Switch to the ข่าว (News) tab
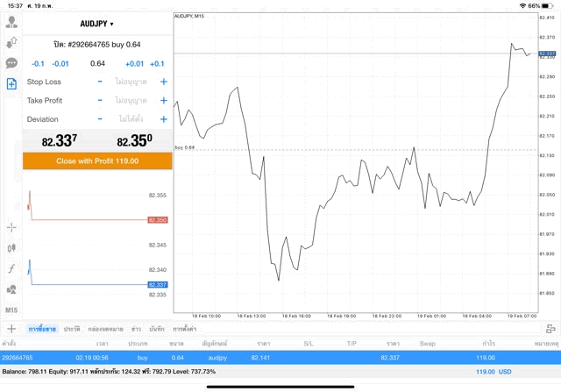This screenshot has width=561, height=392. pyautogui.click(x=136, y=328)
